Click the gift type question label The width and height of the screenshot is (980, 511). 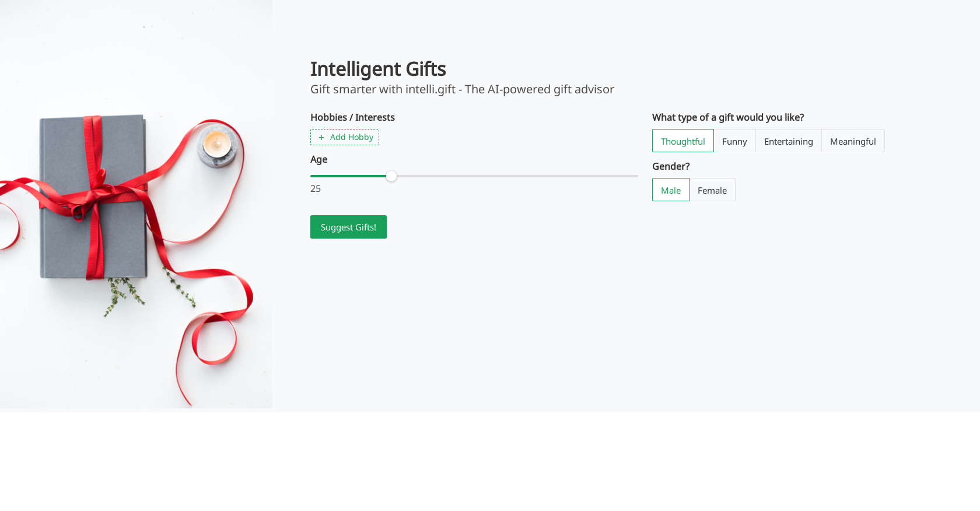(x=728, y=117)
